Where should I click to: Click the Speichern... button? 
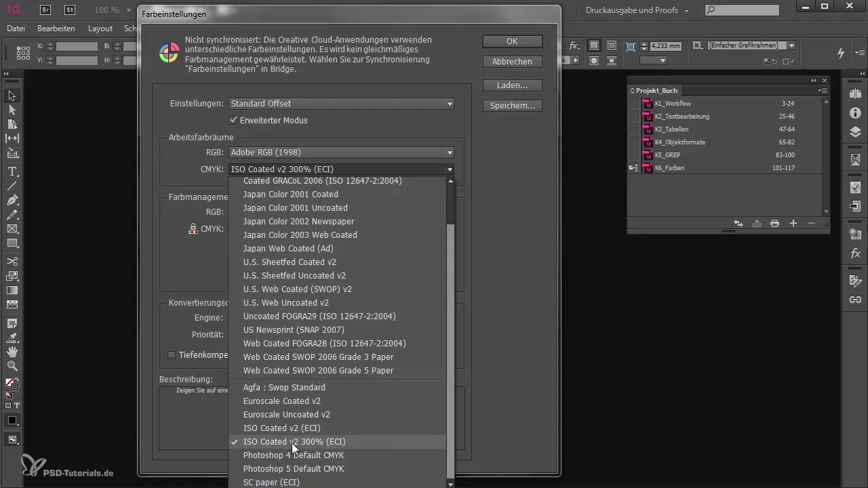click(x=512, y=106)
